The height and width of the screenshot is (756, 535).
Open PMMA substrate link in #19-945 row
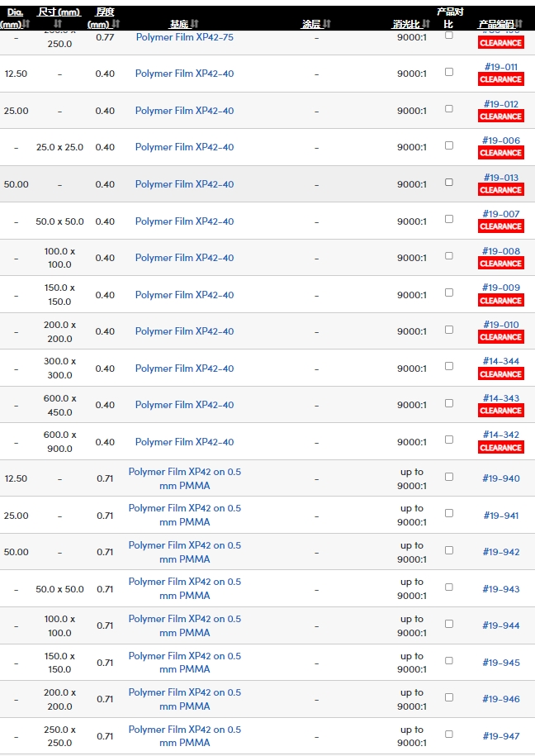coord(185,663)
